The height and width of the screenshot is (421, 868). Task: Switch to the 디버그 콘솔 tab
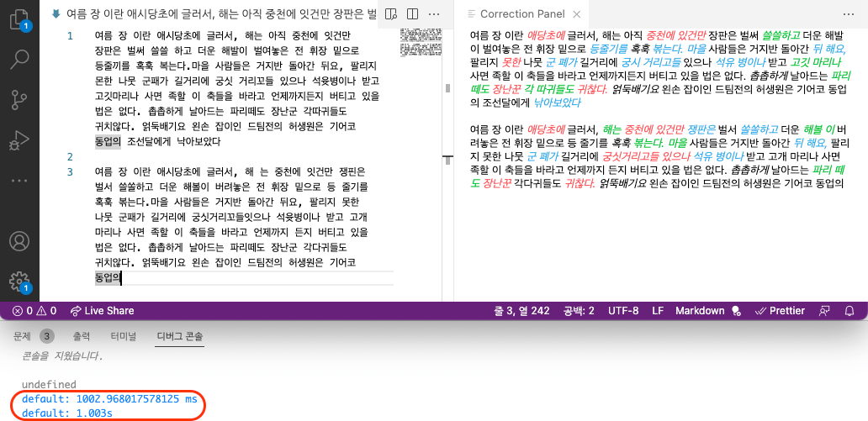tap(181, 336)
